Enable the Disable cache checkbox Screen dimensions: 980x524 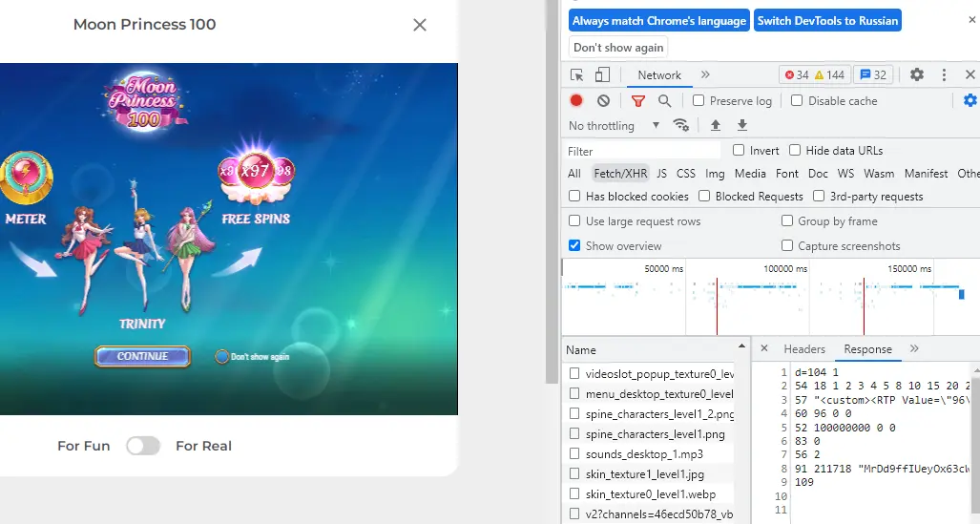[797, 100]
